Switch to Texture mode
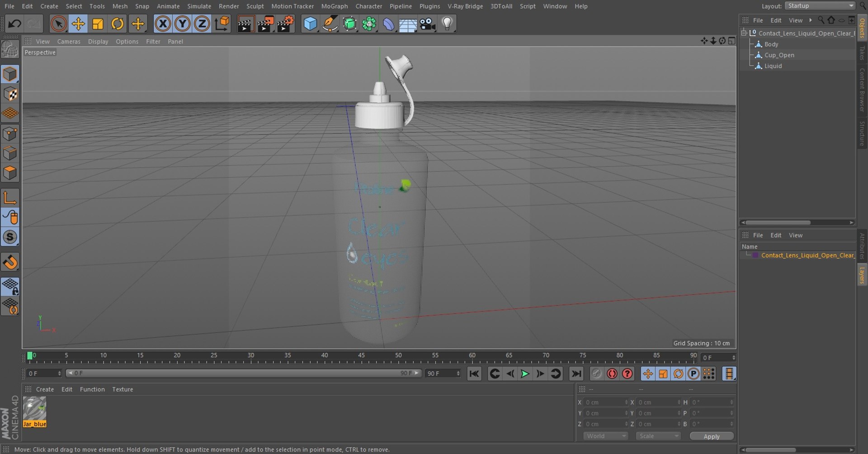 10,94
